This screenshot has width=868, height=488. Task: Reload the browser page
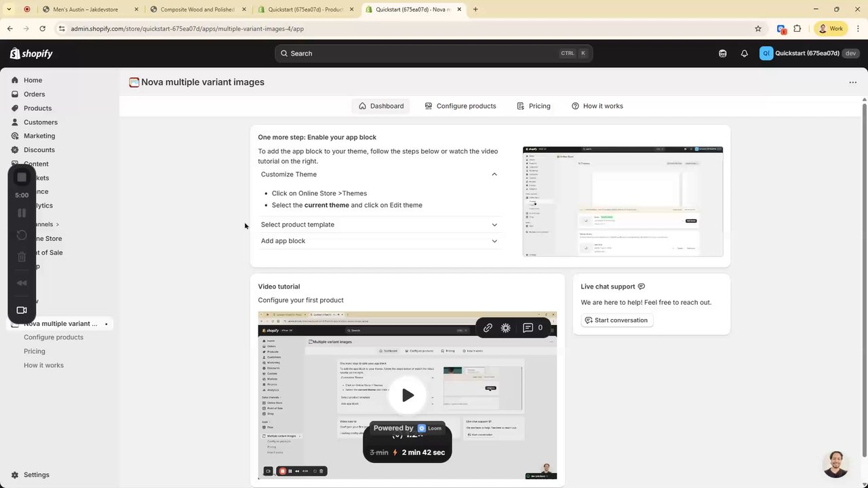pos(42,29)
